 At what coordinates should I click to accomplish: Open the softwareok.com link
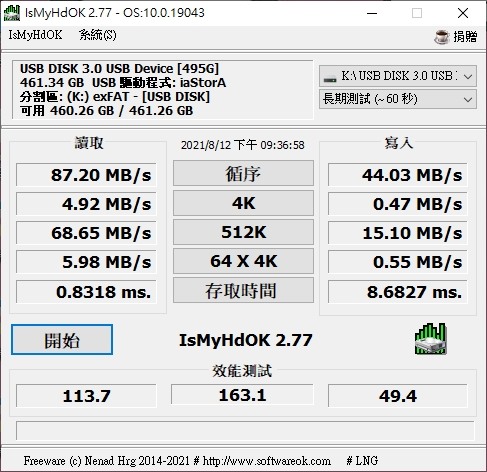click(x=267, y=461)
